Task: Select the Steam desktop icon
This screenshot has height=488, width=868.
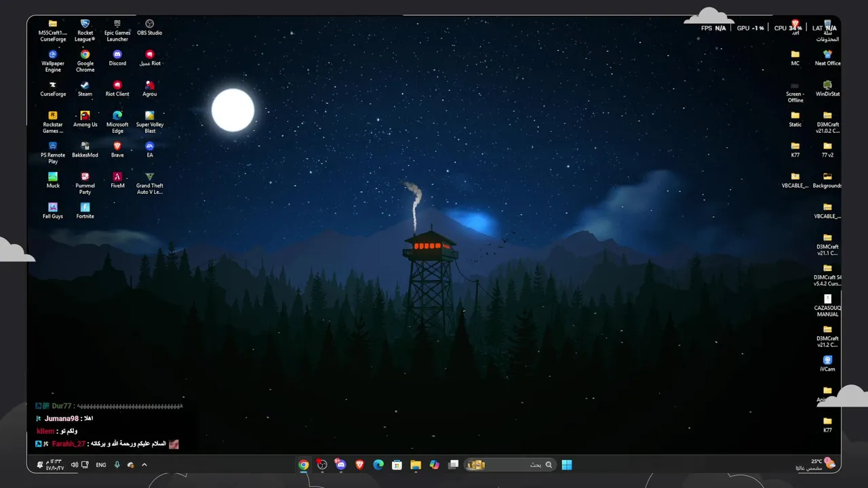Action: (x=85, y=89)
